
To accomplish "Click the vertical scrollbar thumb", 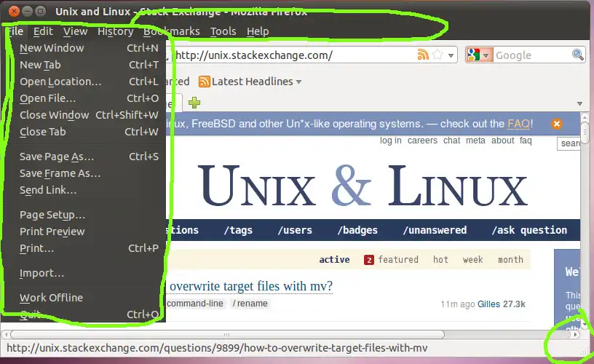I will 585,132.
